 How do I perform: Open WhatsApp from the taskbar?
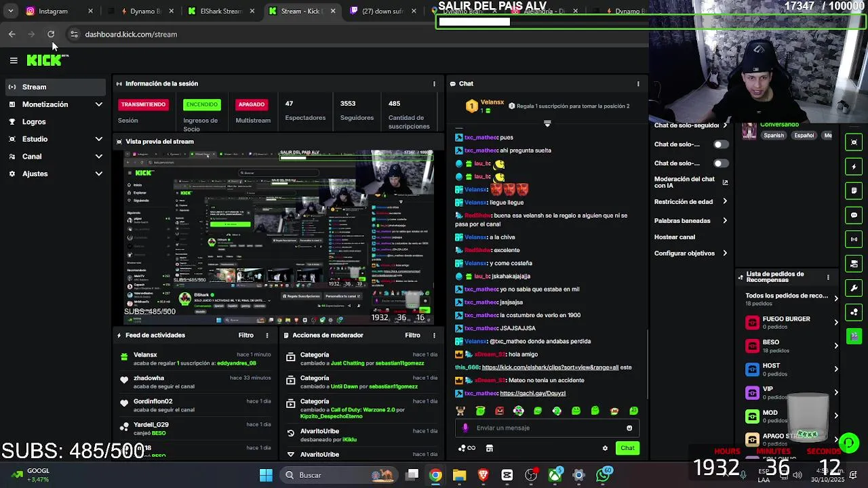coord(603,475)
